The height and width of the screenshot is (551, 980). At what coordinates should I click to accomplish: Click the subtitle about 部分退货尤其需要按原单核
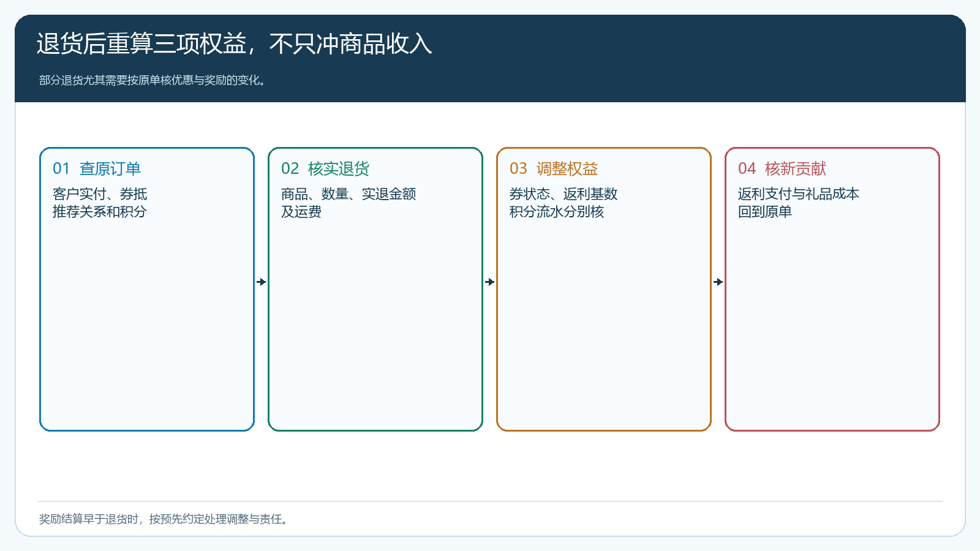coord(153,80)
